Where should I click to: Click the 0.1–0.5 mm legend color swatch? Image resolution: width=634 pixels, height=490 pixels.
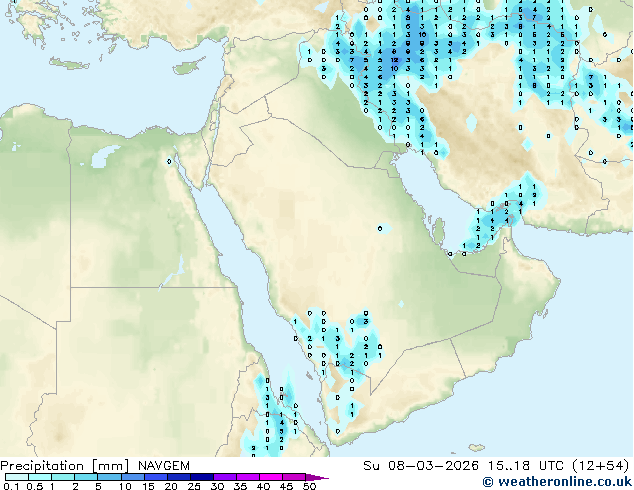pyautogui.click(x=17, y=477)
